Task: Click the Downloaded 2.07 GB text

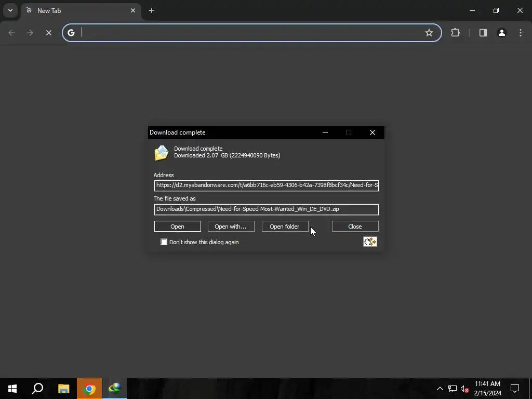Action: pos(227,155)
